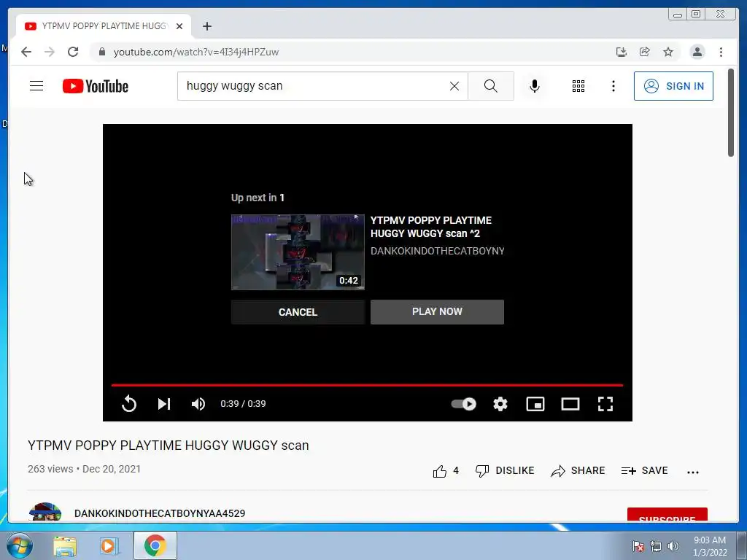Viewport: 747px width, 560px height.
Task: Open channel DANKOKINDOTHECATBOYNYAA4529
Action: click(160, 513)
